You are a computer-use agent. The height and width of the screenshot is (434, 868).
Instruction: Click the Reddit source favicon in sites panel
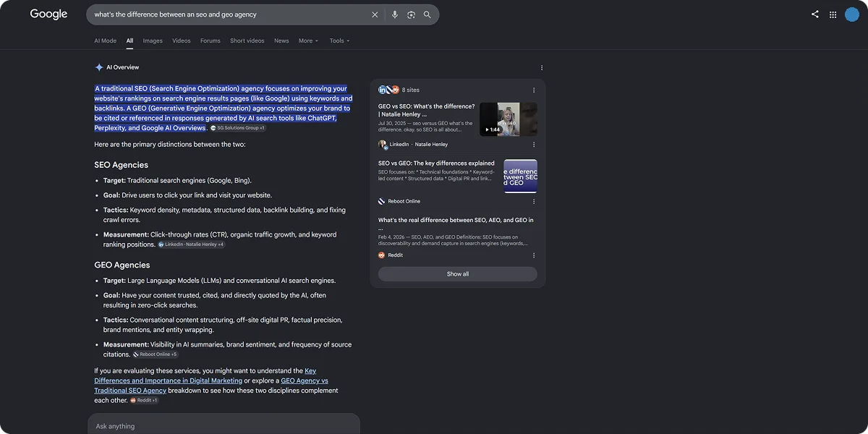pos(382,255)
